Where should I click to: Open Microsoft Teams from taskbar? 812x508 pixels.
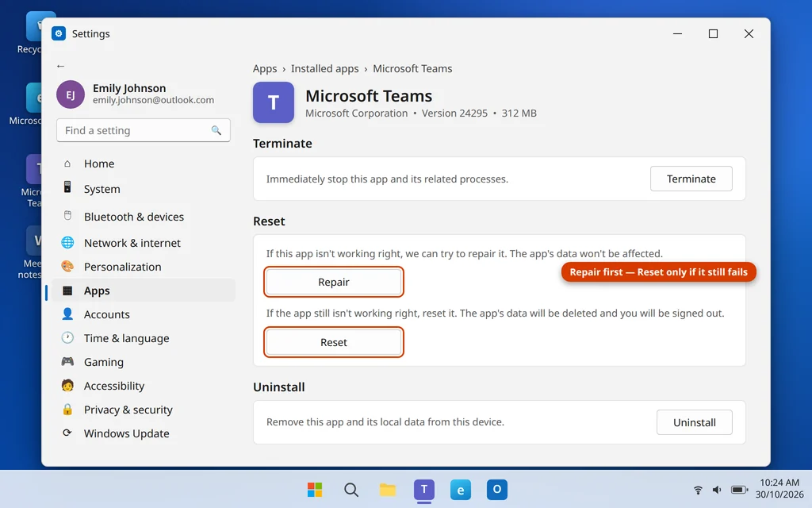point(424,489)
